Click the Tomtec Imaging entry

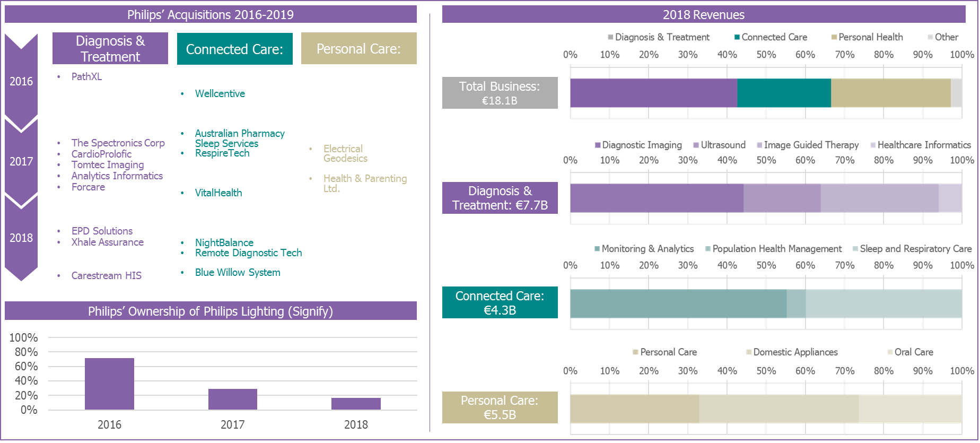pyautogui.click(x=108, y=165)
